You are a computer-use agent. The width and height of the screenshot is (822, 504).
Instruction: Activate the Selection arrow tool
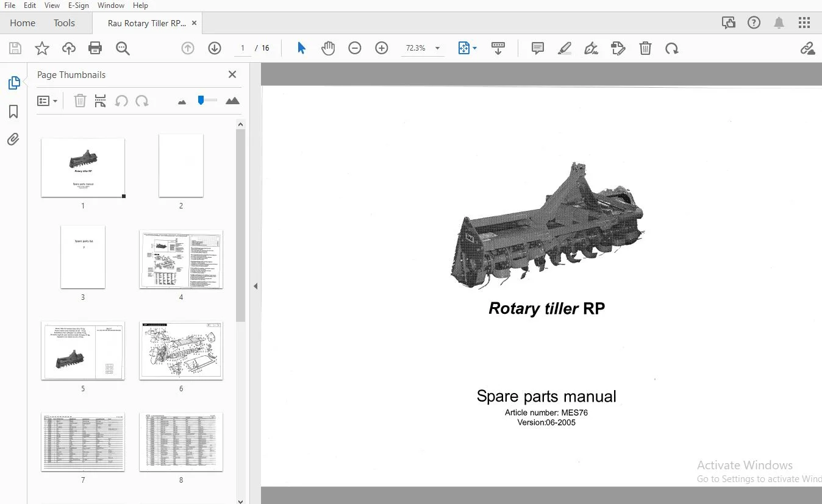(301, 48)
